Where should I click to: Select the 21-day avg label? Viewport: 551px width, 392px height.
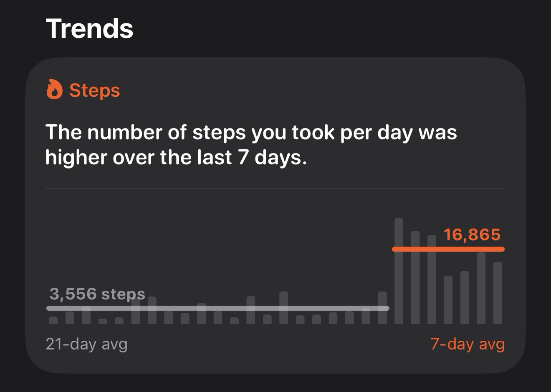tap(86, 344)
